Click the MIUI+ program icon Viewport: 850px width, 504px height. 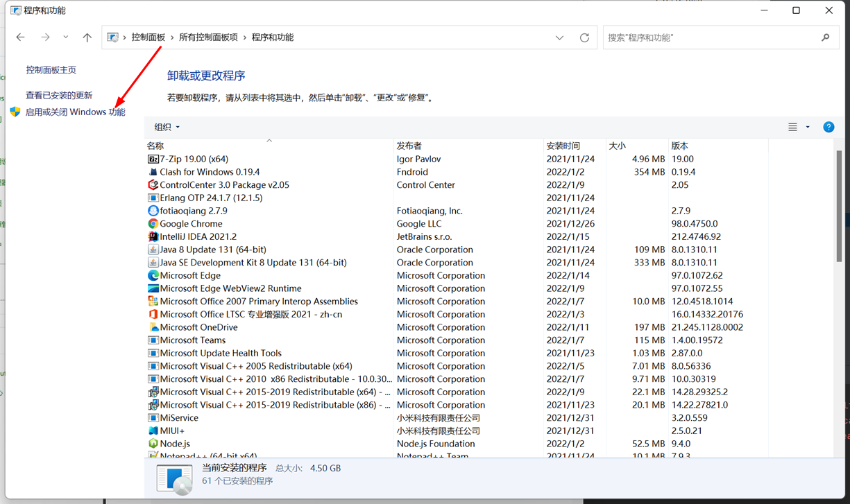[153, 431]
